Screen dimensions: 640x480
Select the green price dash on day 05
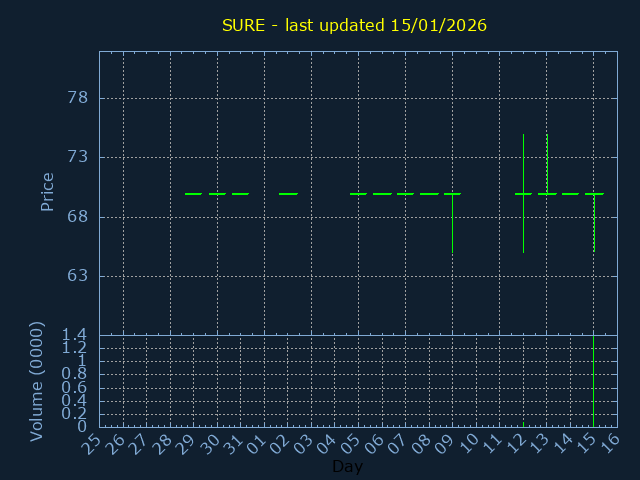[358, 194]
